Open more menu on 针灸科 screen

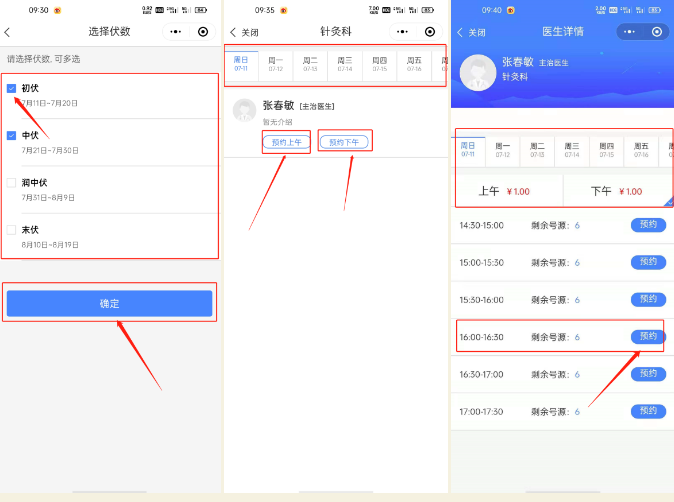tap(402, 32)
